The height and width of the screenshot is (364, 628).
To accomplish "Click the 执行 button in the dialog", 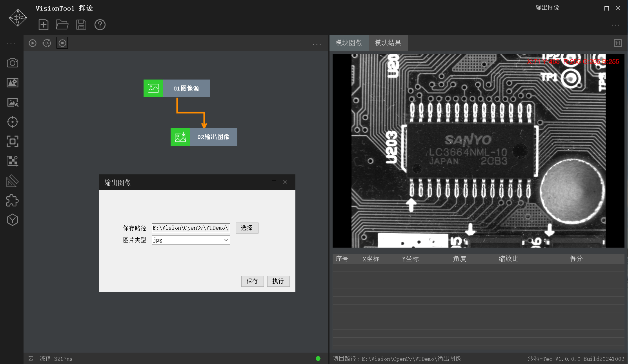I will tap(279, 281).
